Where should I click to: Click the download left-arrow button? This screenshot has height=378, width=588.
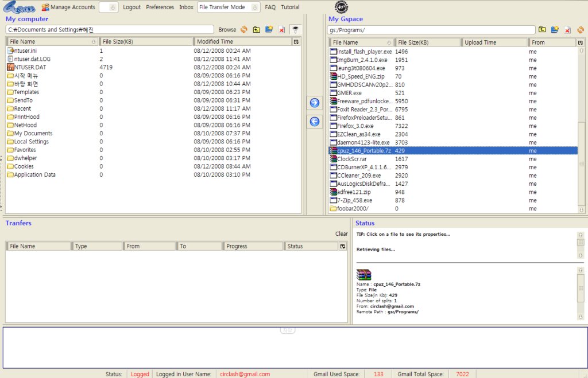[315, 122]
